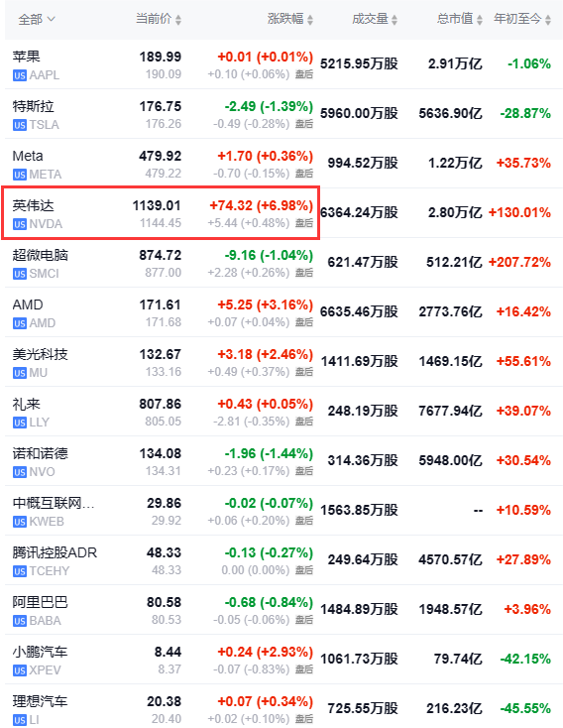Sort by 年初至今 column arrows
This screenshot has width=563, height=728.
tap(548, 20)
